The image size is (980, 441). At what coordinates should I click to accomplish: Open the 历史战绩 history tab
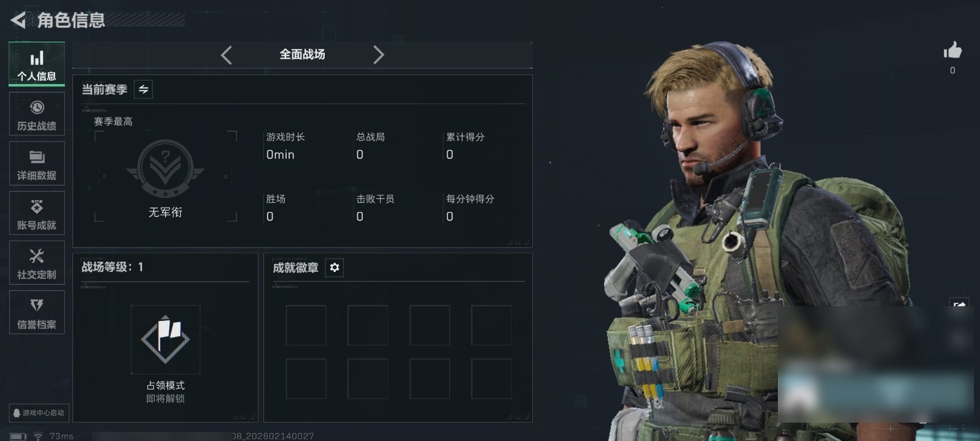[x=37, y=114]
